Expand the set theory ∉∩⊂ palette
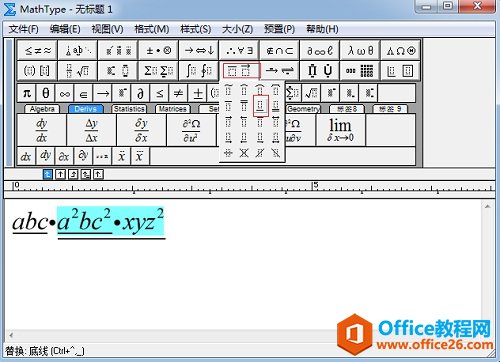This screenshot has height=362, width=500. [x=280, y=50]
